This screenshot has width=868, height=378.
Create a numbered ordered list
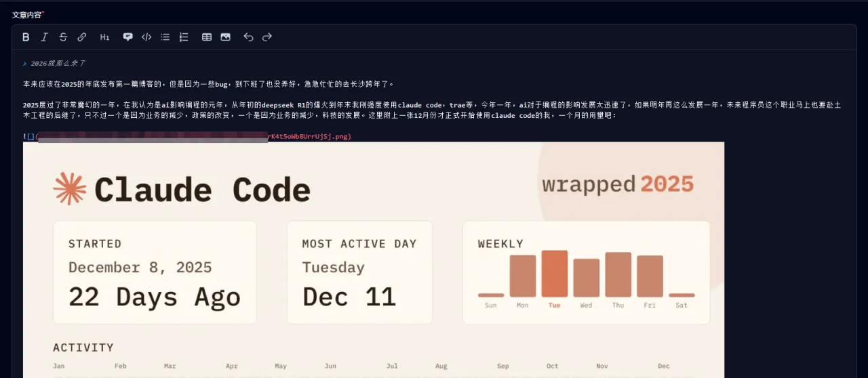(184, 37)
